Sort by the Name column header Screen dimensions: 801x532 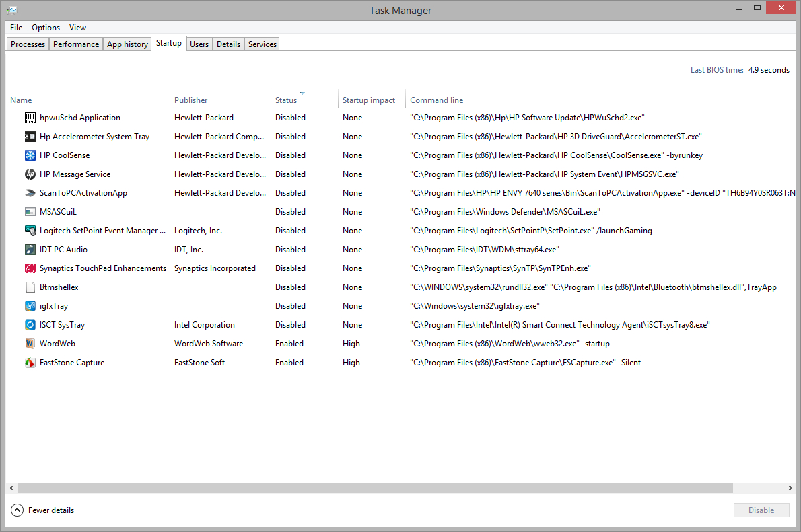point(88,100)
